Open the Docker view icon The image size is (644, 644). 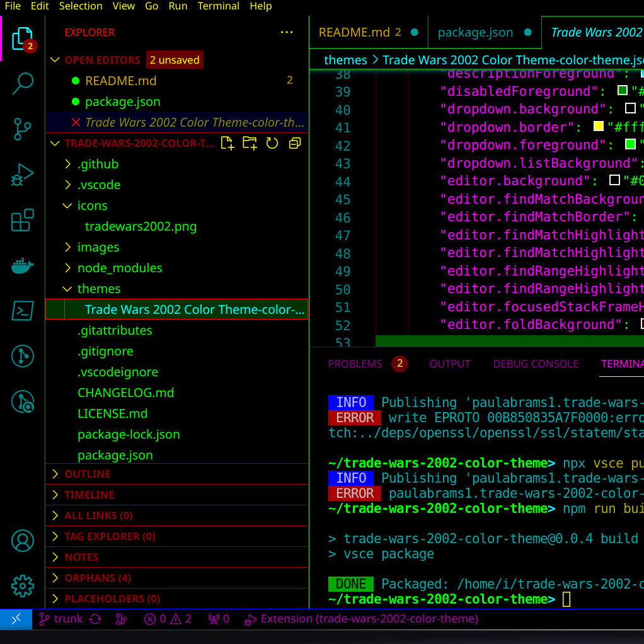coord(22,266)
